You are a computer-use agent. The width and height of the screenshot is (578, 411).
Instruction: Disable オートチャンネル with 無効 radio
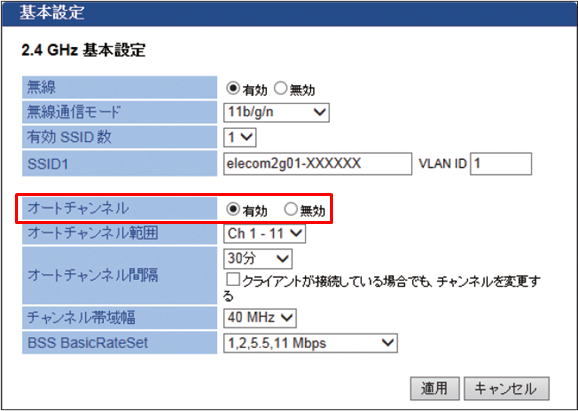pos(290,209)
